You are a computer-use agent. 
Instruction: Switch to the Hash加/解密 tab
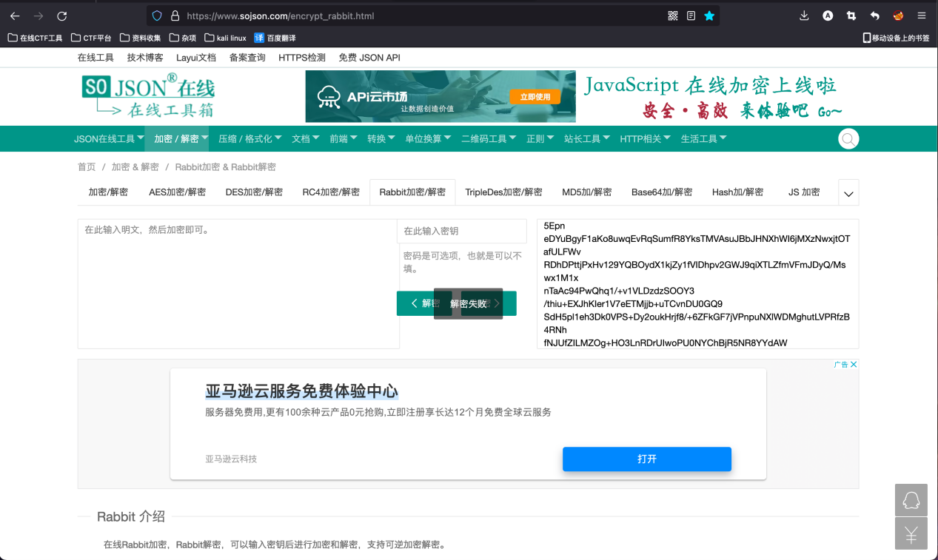click(x=737, y=192)
